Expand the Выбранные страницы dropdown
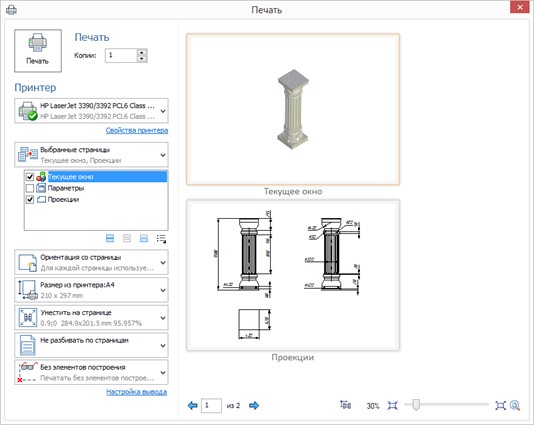The height and width of the screenshot is (425, 534). coord(91,155)
